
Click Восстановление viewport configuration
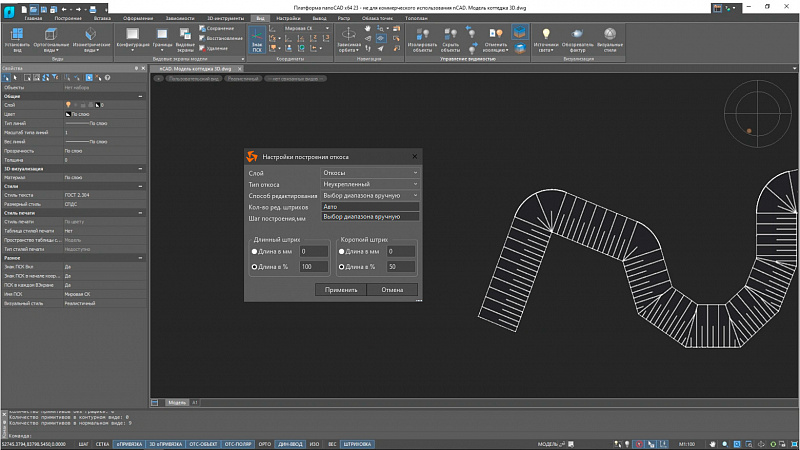pos(220,38)
